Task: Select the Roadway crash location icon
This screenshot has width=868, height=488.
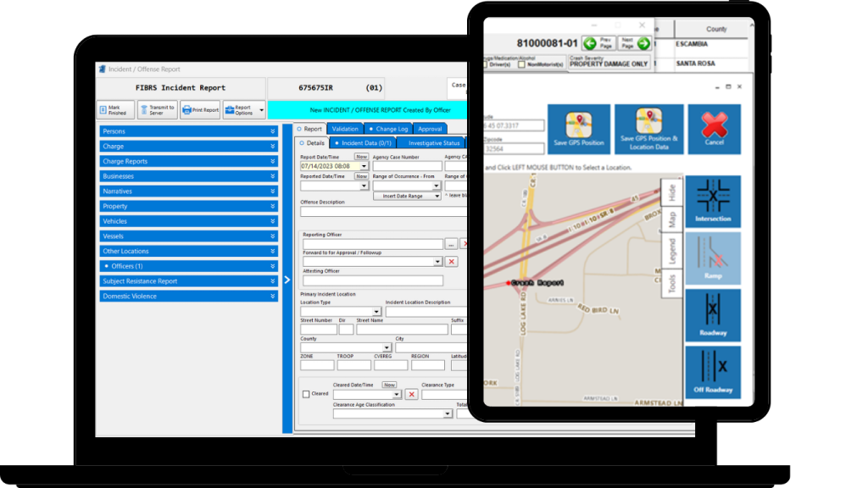Action: (713, 315)
